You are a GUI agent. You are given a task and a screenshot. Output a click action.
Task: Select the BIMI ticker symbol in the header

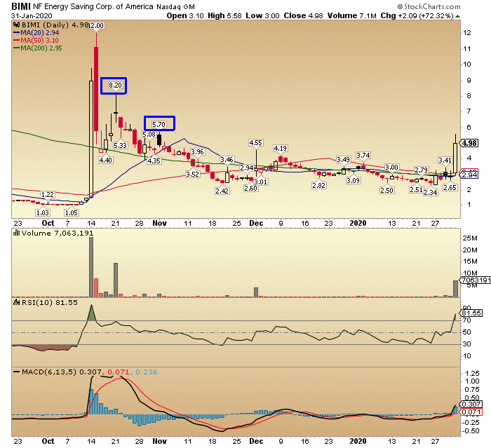21,6
